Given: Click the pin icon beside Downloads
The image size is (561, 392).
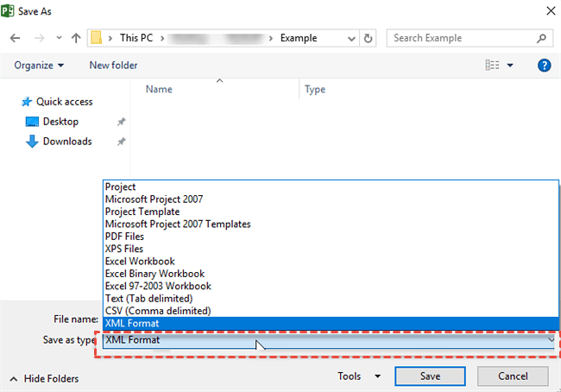Looking at the screenshot, I should coord(122,142).
